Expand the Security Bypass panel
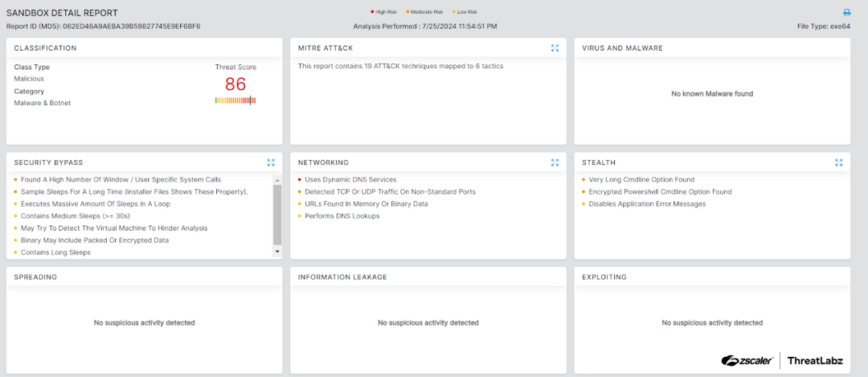Viewport: 868px width, 377px height. click(x=271, y=162)
